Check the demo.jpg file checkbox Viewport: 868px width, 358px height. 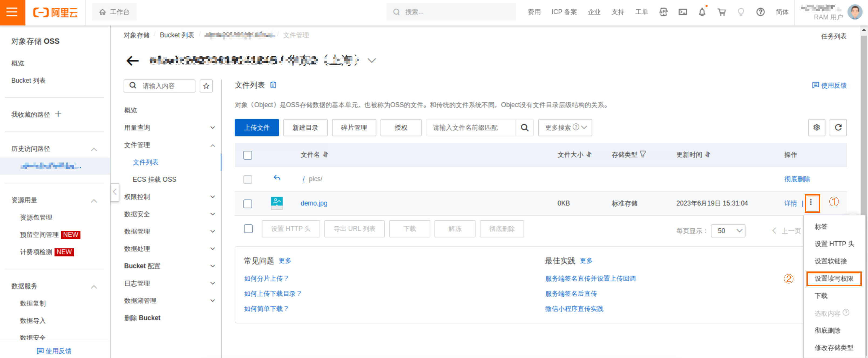point(248,203)
